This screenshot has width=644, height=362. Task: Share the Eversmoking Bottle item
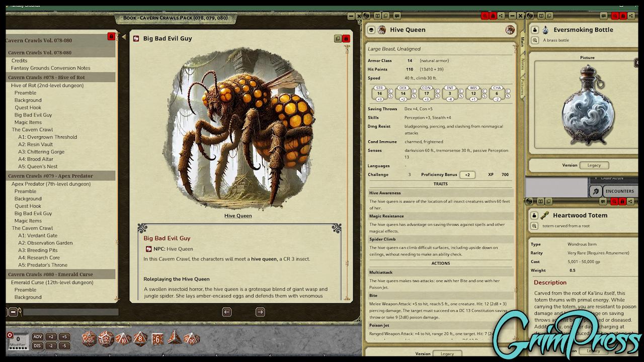pos(631,16)
